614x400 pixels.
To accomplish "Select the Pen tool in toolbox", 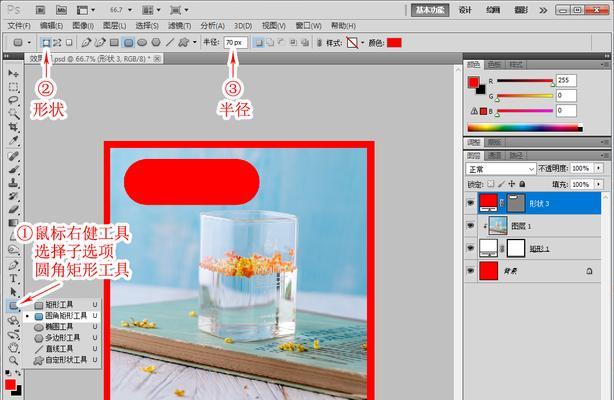I will pos(13,265).
